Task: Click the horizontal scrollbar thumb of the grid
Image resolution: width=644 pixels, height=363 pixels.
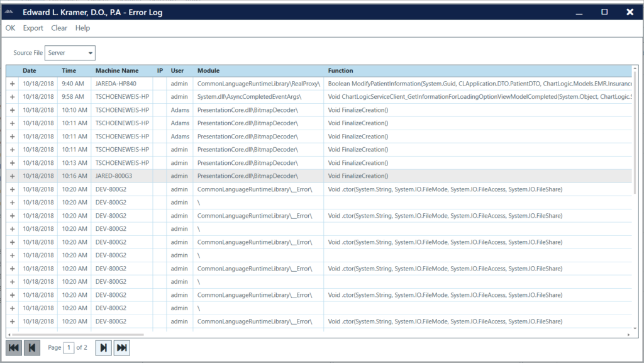Action: pyautogui.click(x=78, y=335)
